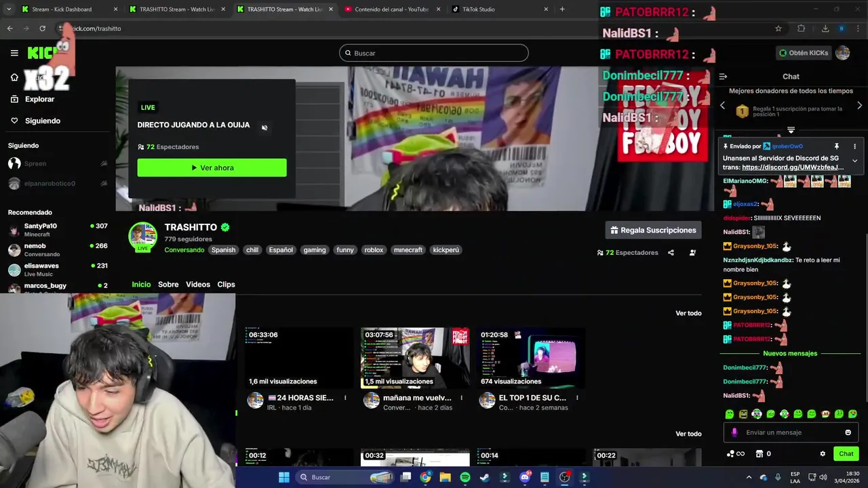Click Ver todo next to clips row
868x488 pixels.
click(x=688, y=434)
